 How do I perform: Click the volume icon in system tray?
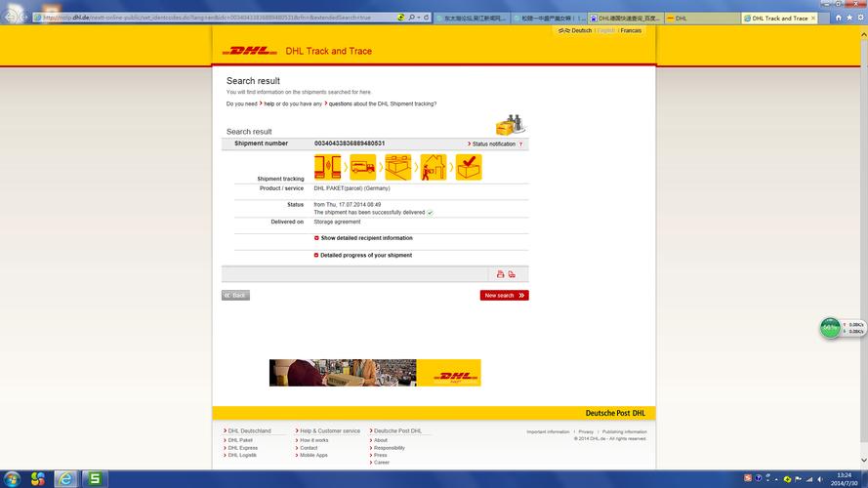point(820,479)
